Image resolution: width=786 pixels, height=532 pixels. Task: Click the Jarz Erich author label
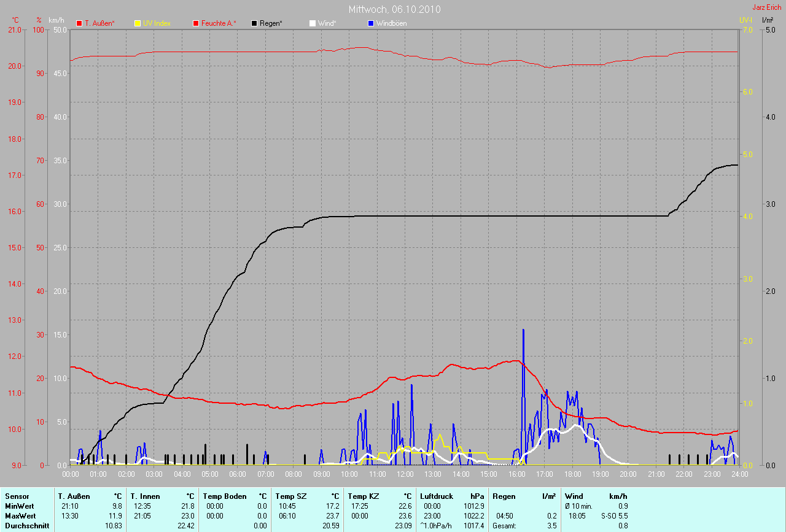(x=766, y=7)
